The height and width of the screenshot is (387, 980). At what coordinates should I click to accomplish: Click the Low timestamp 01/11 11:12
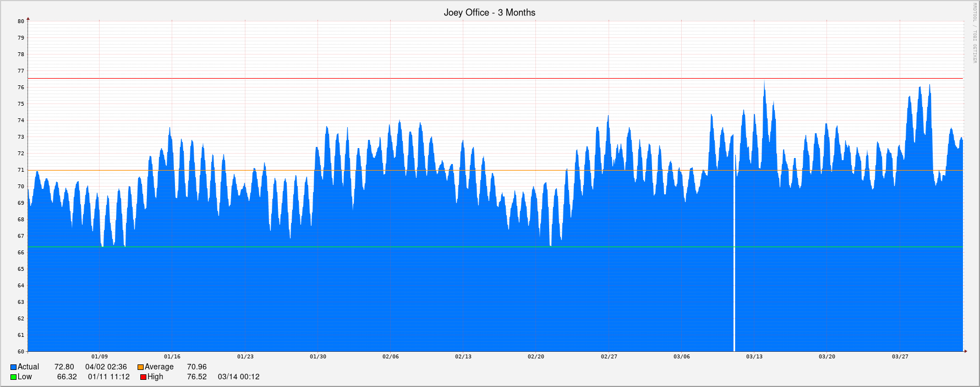click(x=109, y=377)
